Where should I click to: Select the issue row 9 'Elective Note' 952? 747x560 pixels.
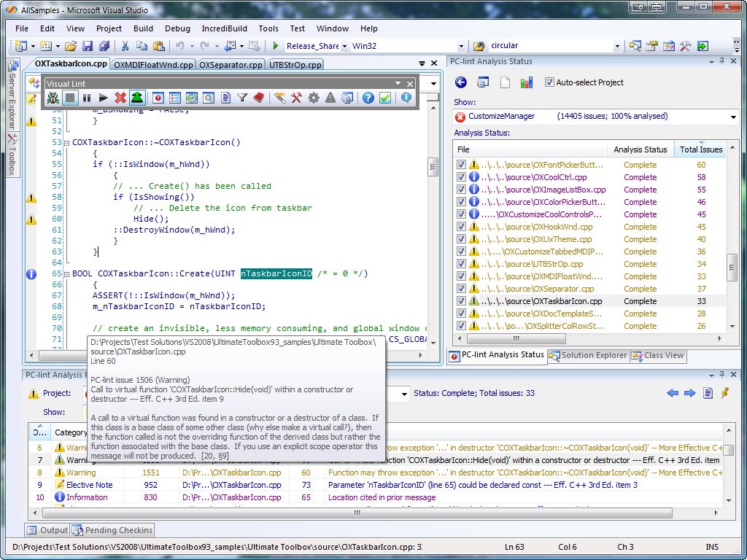376,485
